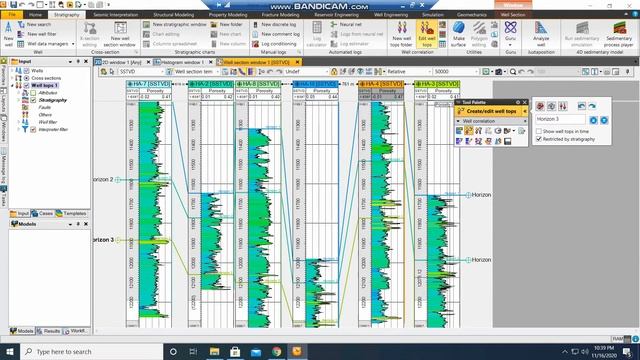Click the camera snapshot icon in window toolbar
This screenshot has height=360, width=640.
tap(498, 72)
